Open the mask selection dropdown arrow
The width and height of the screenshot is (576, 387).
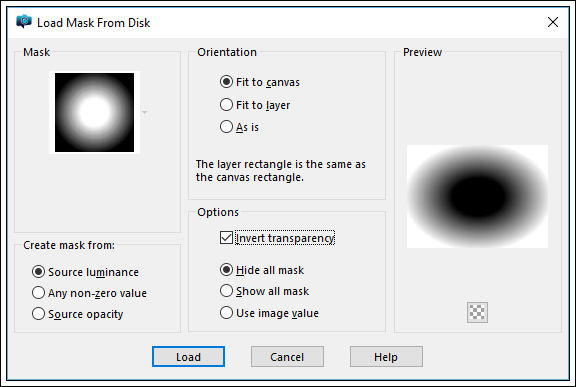tap(145, 112)
